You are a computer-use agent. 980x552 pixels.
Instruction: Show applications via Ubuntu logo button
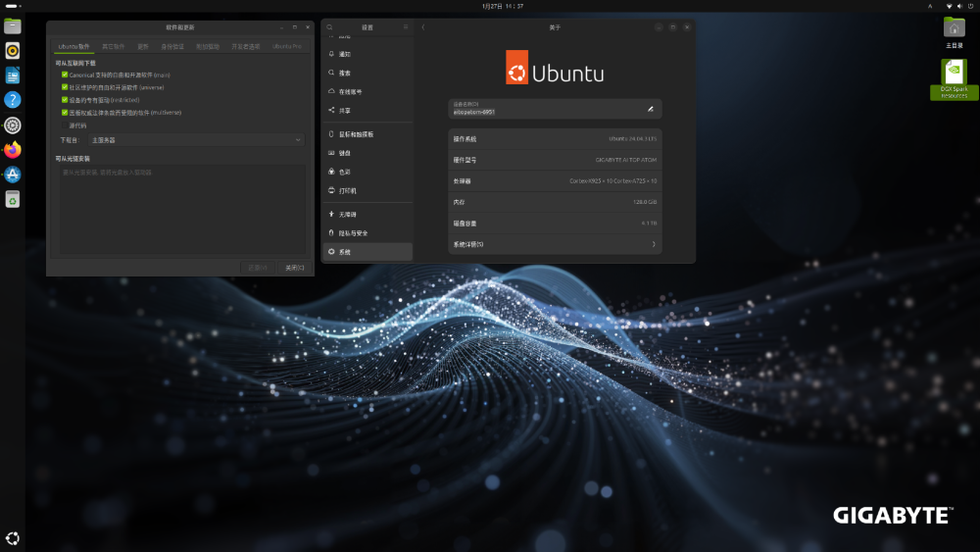13,538
